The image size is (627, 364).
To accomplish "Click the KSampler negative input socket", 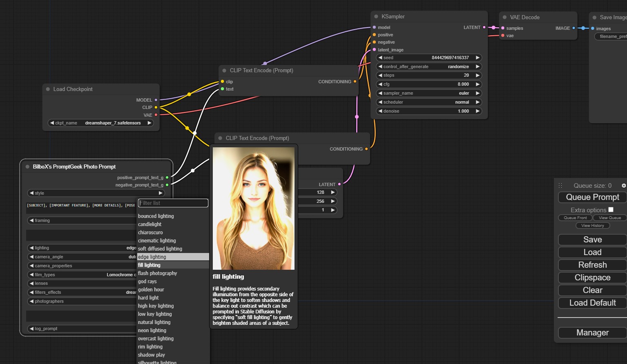I will point(374,42).
